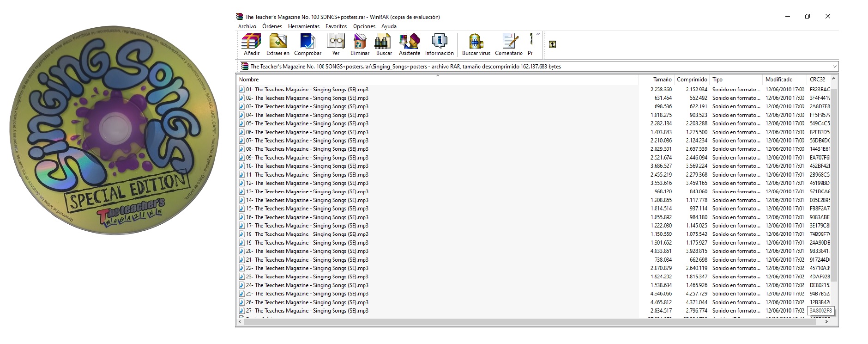
Task: Open the Favoritos menu
Action: click(x=336, y=26)
